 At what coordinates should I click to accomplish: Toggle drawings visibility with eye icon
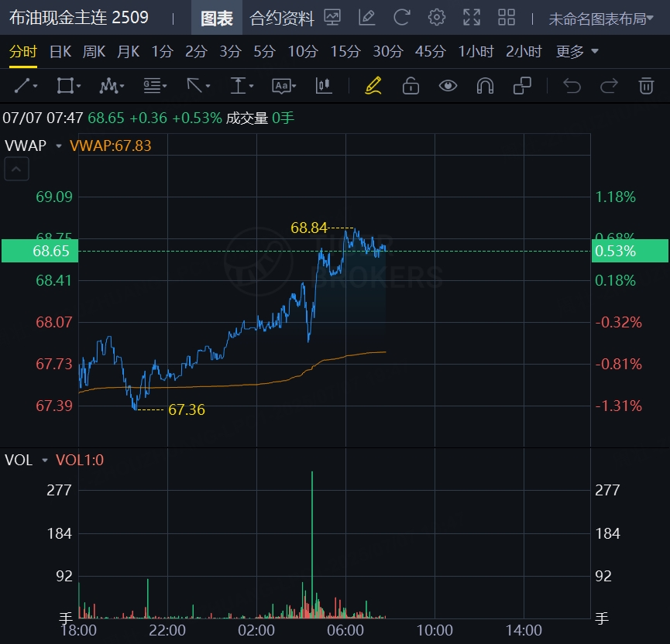click(x=448, y=85)
